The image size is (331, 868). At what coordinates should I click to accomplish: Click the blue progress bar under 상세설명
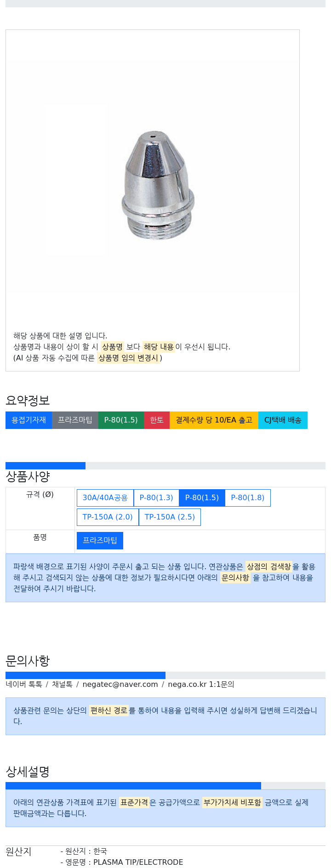pos(133,786)
